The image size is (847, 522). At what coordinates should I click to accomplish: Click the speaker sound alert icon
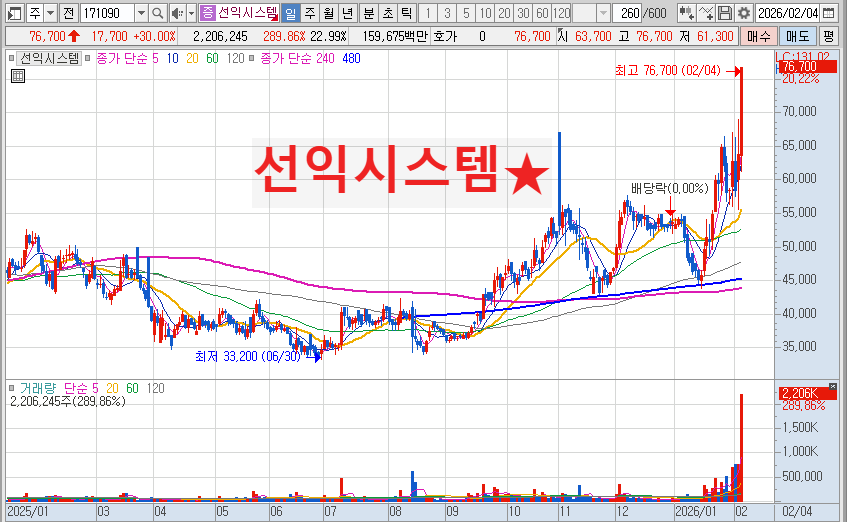coord(177,13)
